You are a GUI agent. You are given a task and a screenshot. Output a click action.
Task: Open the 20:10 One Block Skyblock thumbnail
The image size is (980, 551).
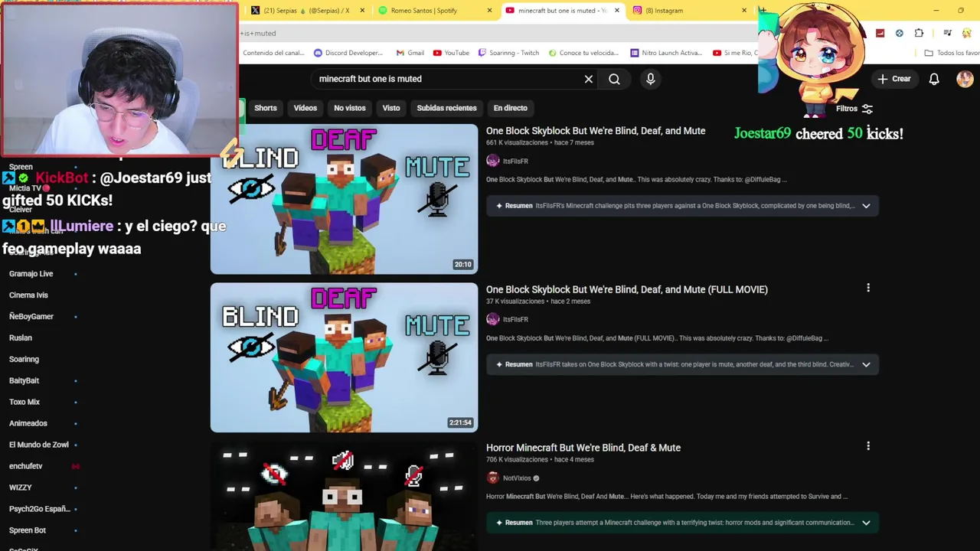(344, 199)
